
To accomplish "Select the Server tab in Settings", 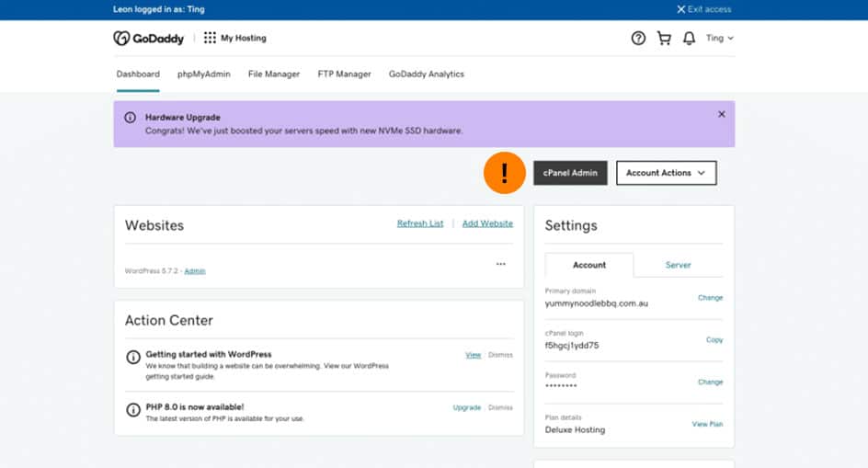I will (x=679, y=265).
